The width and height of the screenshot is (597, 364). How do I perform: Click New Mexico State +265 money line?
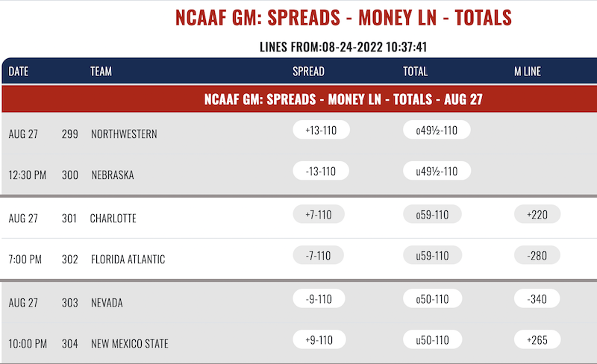[537, 339]
